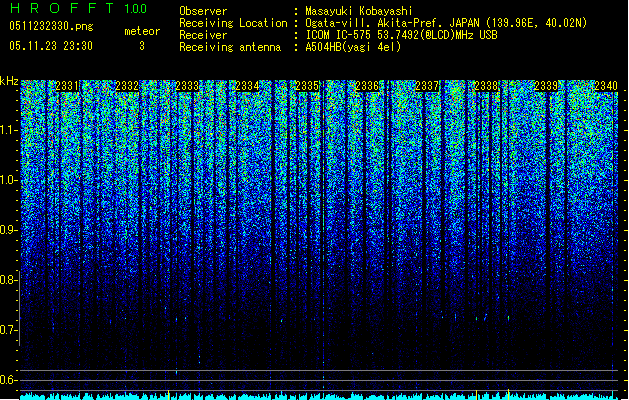Click the ICOM IC-575 53.7492 MHz USB text
The image size is (629, 400).
point(402,35)
